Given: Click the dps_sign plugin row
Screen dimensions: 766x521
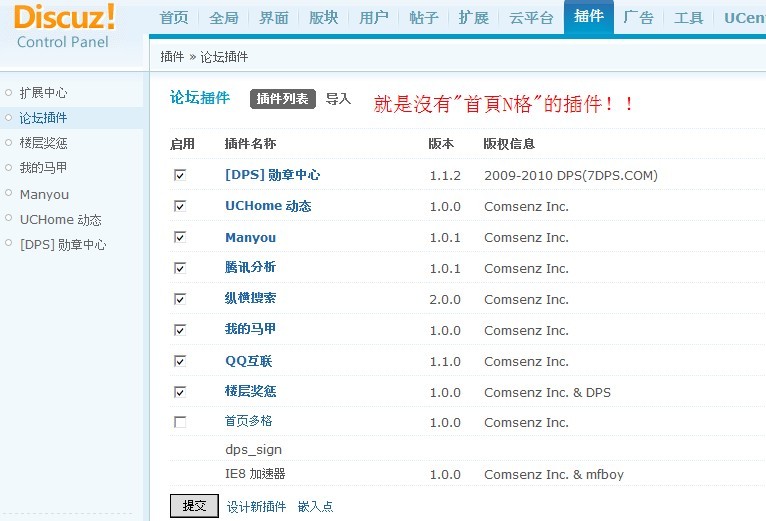Looking at the screenshot, I should click(x=254, y=449).
